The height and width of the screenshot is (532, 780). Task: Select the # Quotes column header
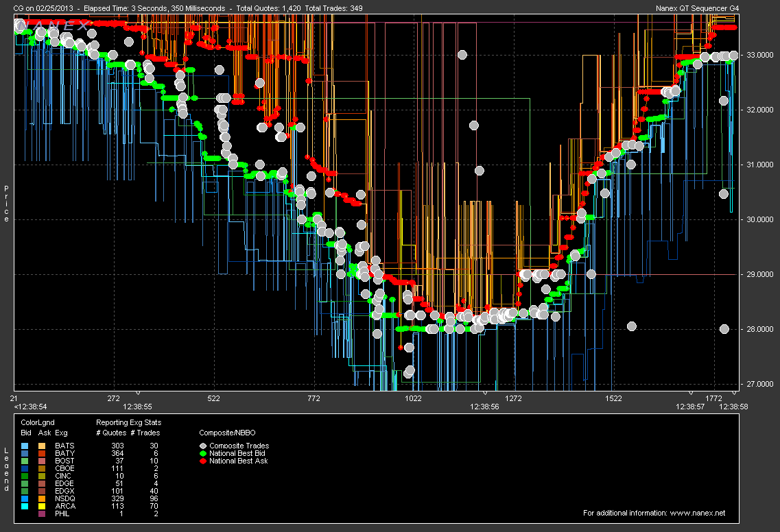pos(111,433)
